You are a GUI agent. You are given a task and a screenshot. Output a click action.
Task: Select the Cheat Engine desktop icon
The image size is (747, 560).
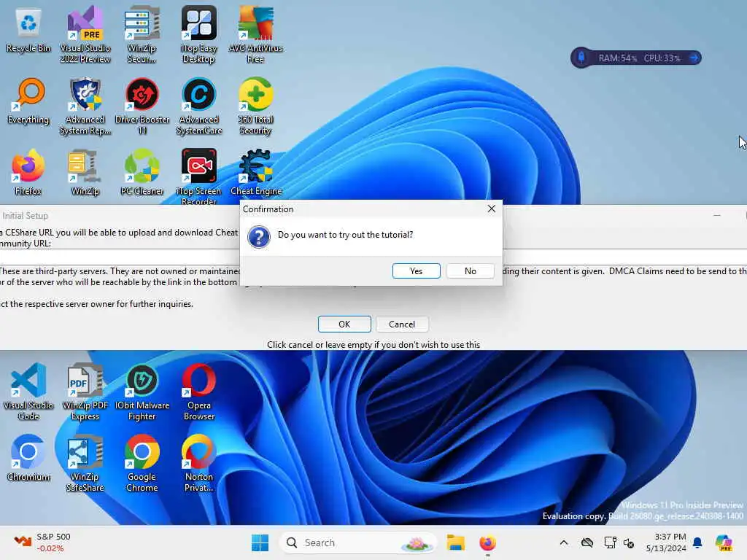pyautogui.click(x=256, y=174)
